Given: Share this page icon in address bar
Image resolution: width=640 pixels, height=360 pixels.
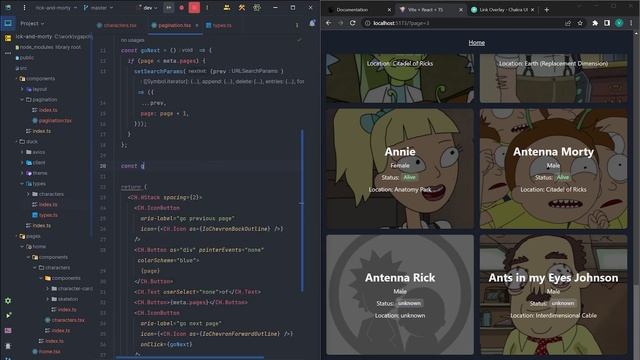Looking at the screenshot, I should [568, 23].
